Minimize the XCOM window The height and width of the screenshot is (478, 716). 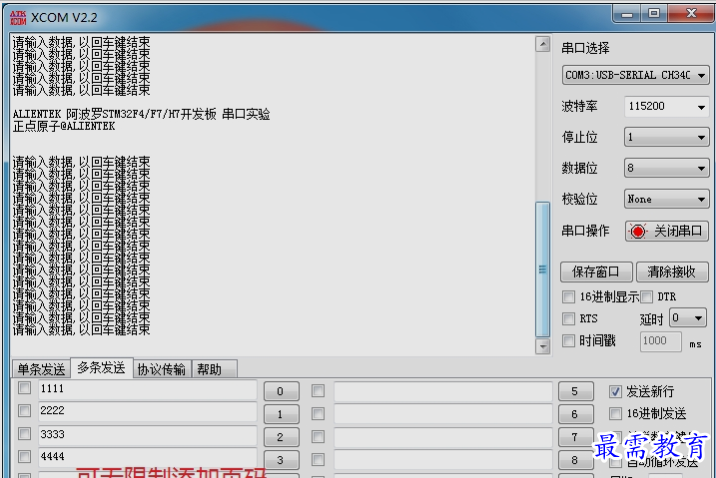pos(627,14)
